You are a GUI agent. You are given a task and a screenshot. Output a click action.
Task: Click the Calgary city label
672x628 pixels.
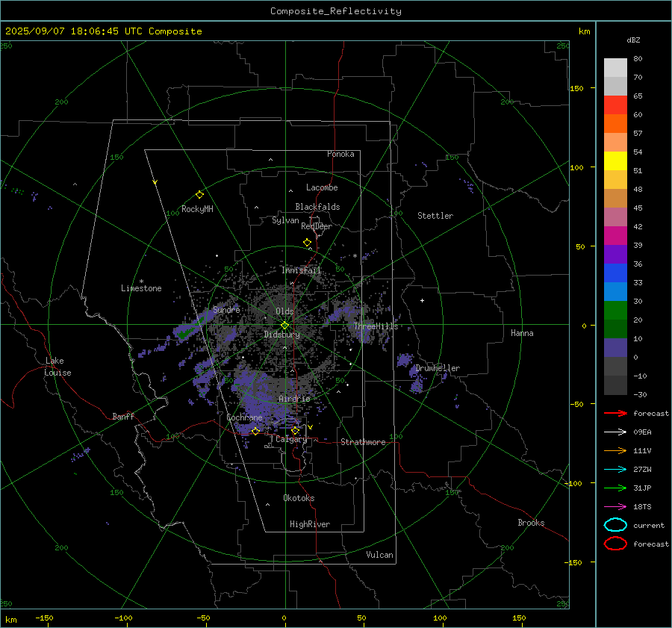coord(291,439)
